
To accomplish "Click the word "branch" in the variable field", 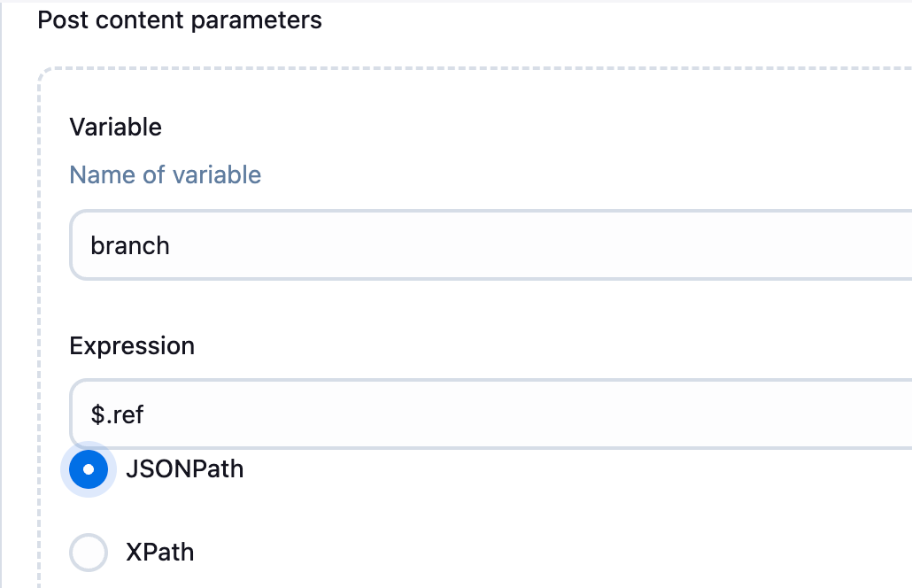I will (x=130, y=245).
